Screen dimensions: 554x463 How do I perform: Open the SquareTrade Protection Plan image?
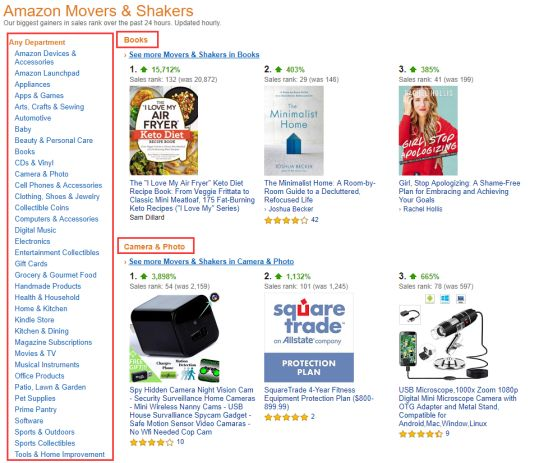click(x=309, y=338)
